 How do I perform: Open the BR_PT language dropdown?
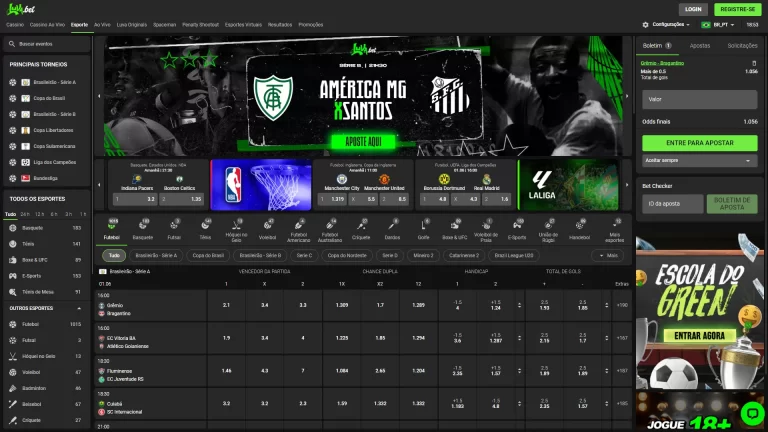[719, 24]
